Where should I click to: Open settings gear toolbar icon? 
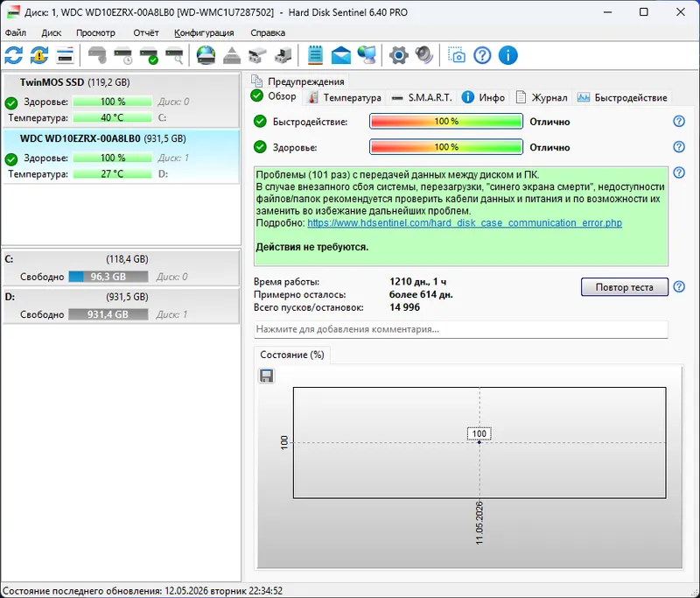pos(399,55)
